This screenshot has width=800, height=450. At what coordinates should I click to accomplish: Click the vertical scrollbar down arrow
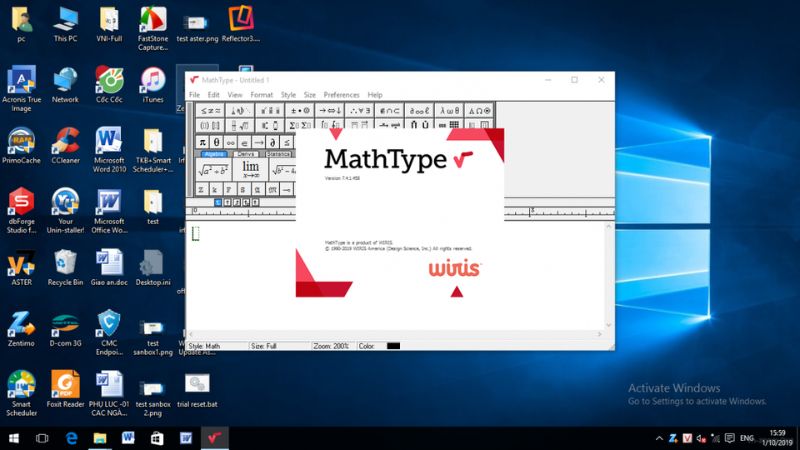(x=608, y=325)
